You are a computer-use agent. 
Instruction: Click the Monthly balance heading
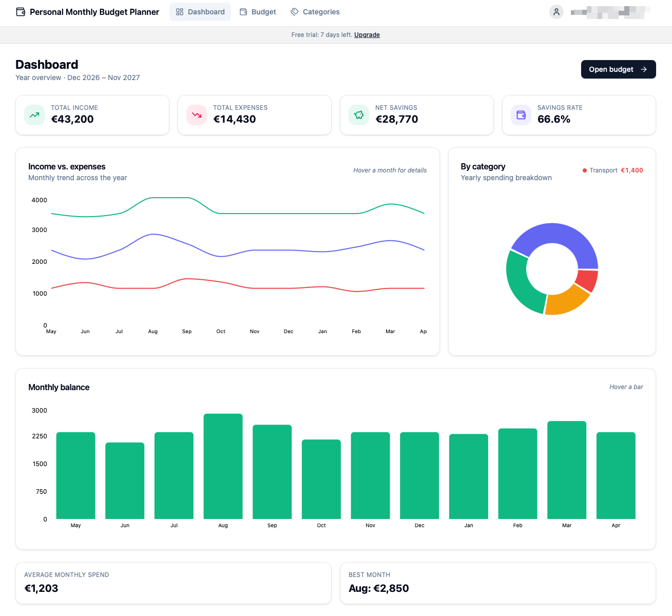point(59,387)
